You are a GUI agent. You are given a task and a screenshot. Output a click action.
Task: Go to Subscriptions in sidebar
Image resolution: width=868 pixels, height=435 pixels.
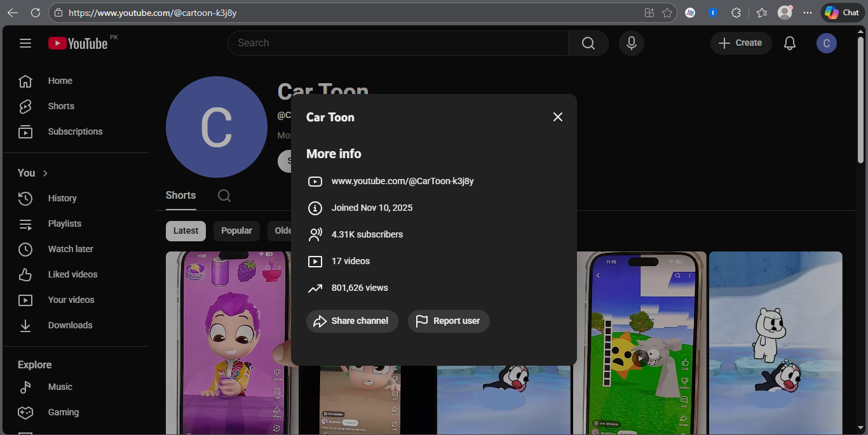[x=75, y=131]
